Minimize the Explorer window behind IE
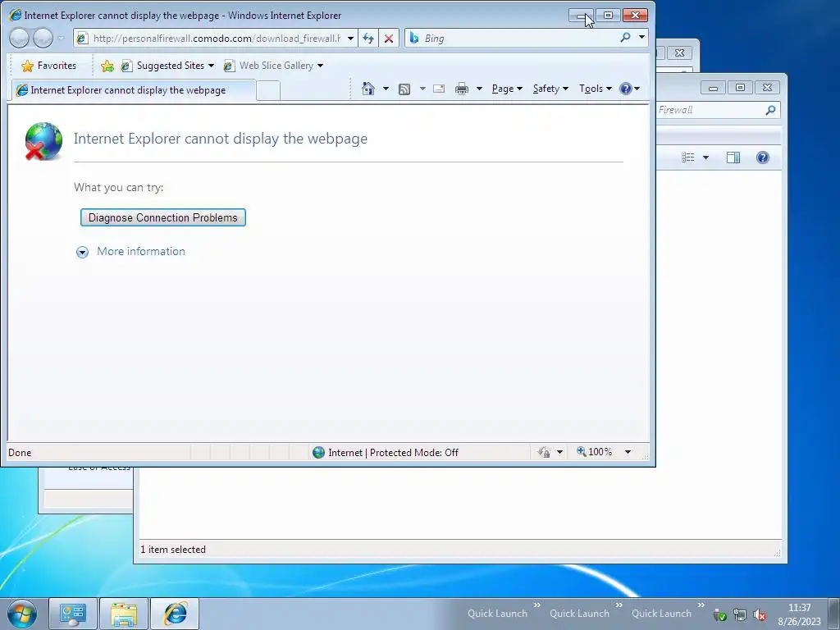This screenshot has width=840, height=630. [x=713, y=88]
